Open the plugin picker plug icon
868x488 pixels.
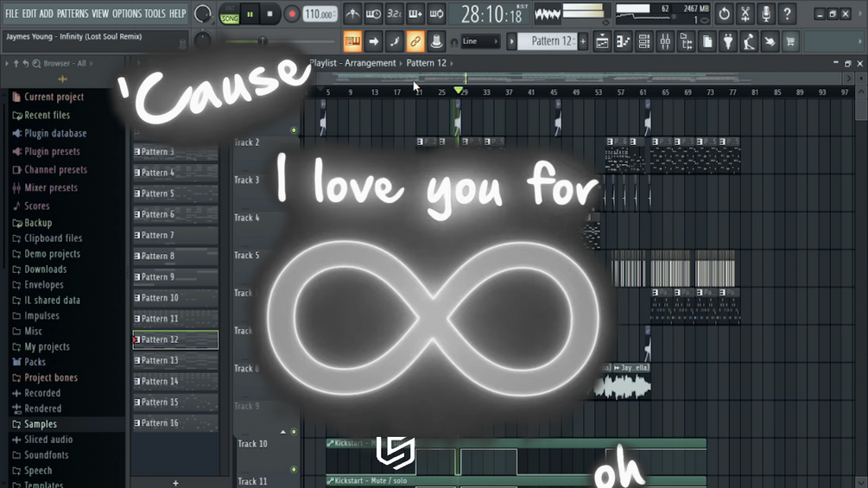pyautogui.click(x=728, y=41)
